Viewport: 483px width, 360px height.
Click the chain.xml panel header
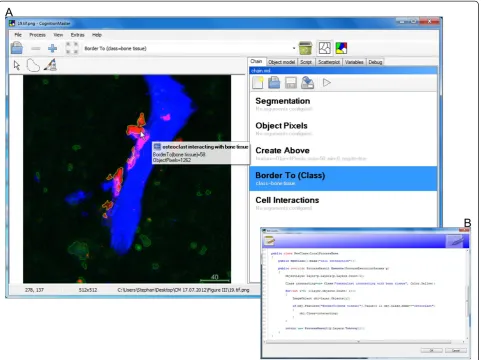tap(343, 71)
